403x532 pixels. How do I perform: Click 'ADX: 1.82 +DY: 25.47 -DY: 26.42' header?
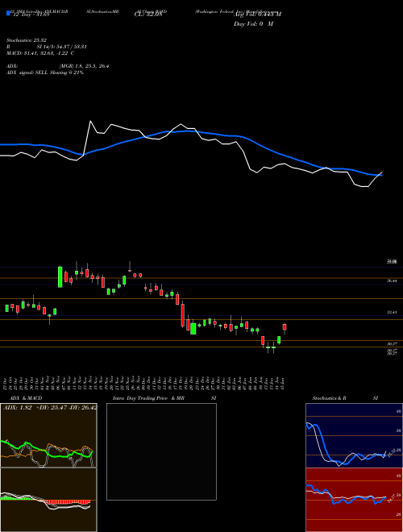(50, 407)
